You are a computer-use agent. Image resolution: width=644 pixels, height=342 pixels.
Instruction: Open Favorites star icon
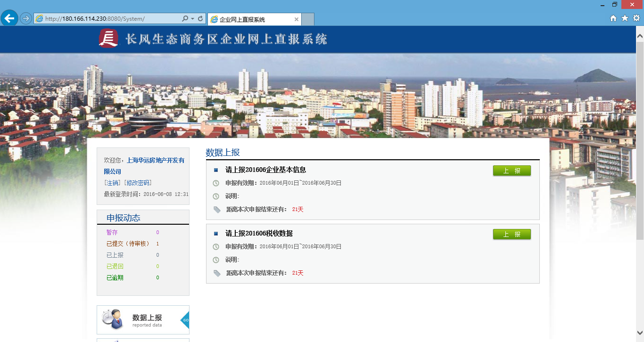(x=625, y=18)
